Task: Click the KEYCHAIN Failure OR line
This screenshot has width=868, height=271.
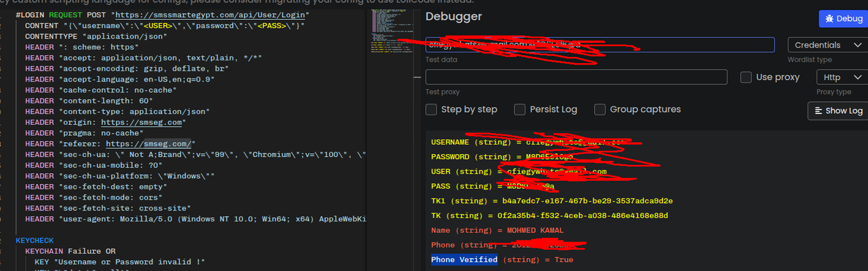Action: [x=71, y=251]
